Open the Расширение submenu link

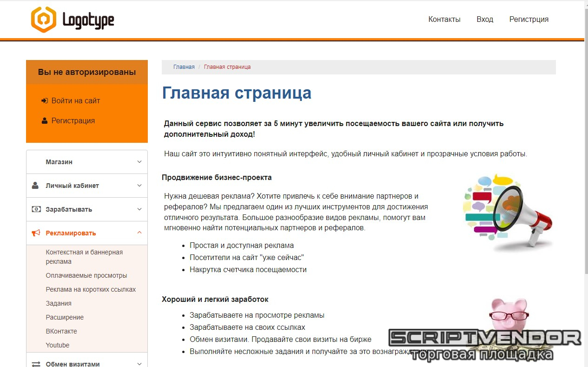65,317
